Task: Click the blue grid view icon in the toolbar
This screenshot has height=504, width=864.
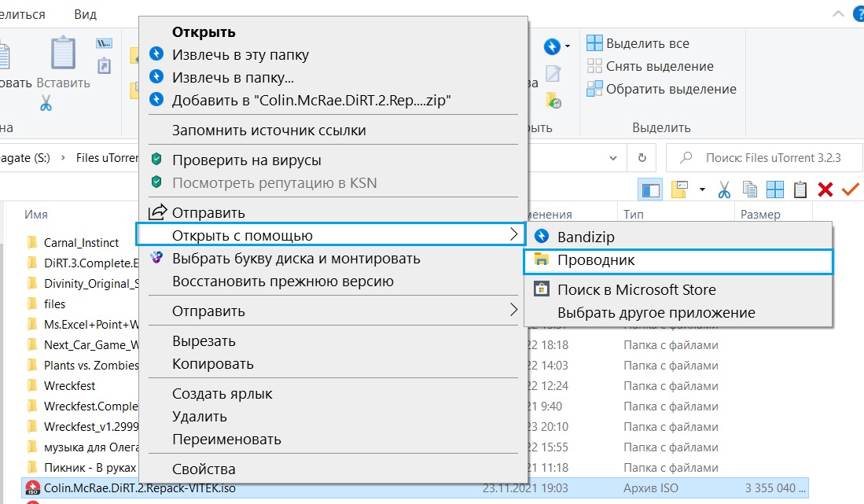Action: [x=774, y=189]
